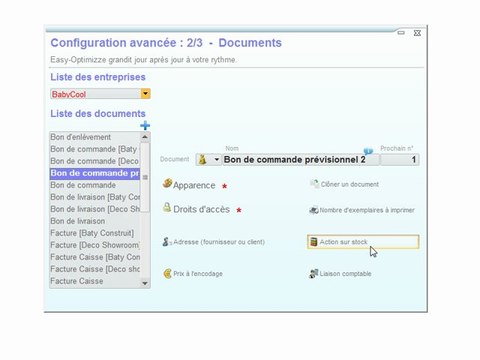This screenshot has width=480, height=360.
Task: Select Bon d'enlèvement in the list
Action: coord(95,137)
